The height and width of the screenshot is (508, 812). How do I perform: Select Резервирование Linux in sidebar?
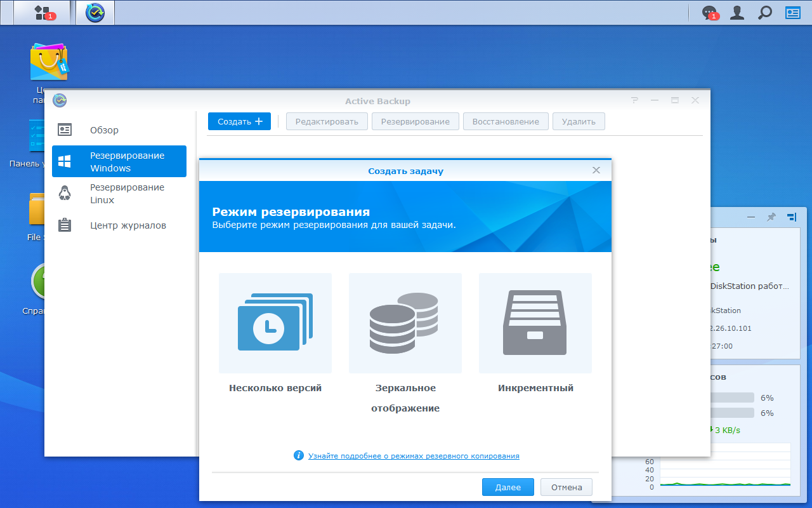pos(119,193)
